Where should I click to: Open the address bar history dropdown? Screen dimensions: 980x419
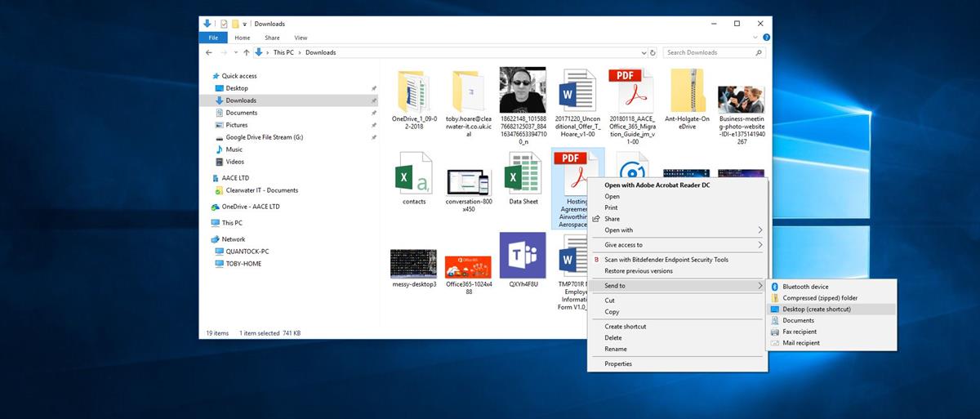pos(643,52)
